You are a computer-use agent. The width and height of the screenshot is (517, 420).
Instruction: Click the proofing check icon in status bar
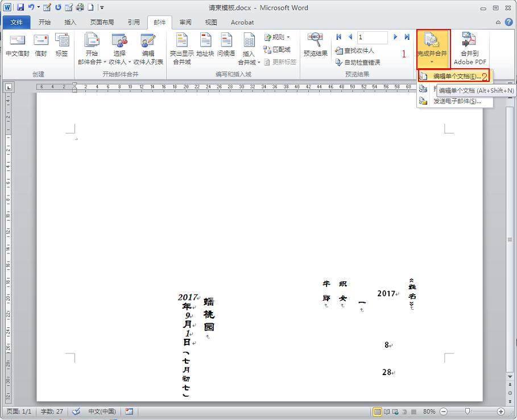click(x=76, y=411)
